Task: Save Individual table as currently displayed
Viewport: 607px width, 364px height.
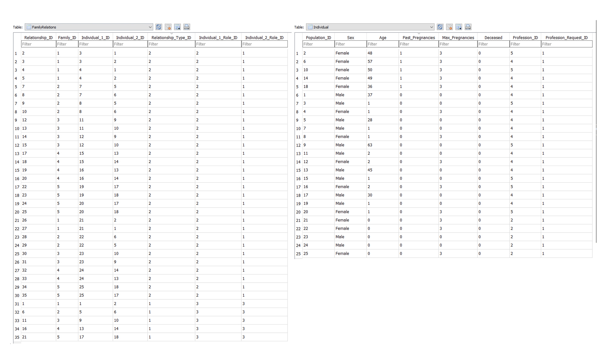Action: pos(459,27)
